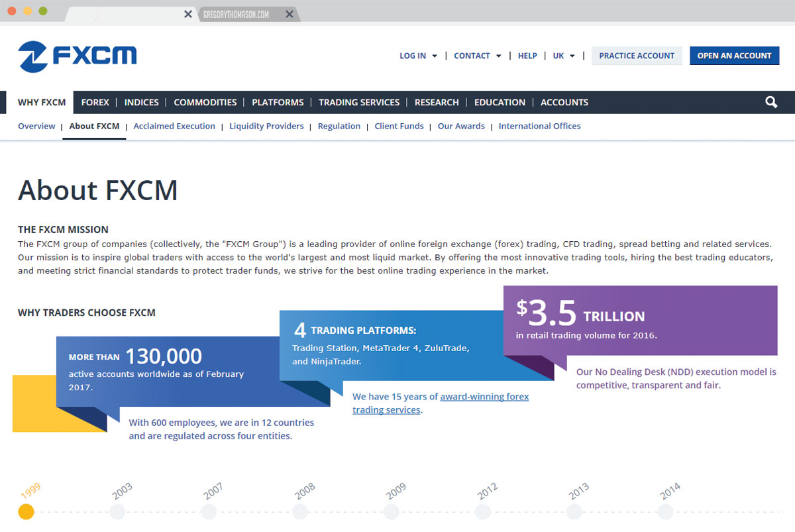Expand the CONTACT dropdown
This screenshot has width=795, height=532.
point(478,56)
